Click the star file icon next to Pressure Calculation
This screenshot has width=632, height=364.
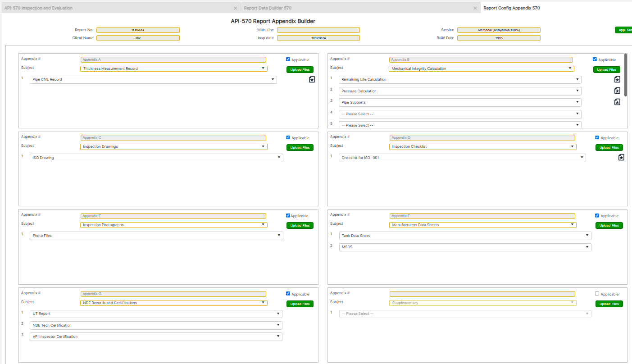click(x=617, y=90)
